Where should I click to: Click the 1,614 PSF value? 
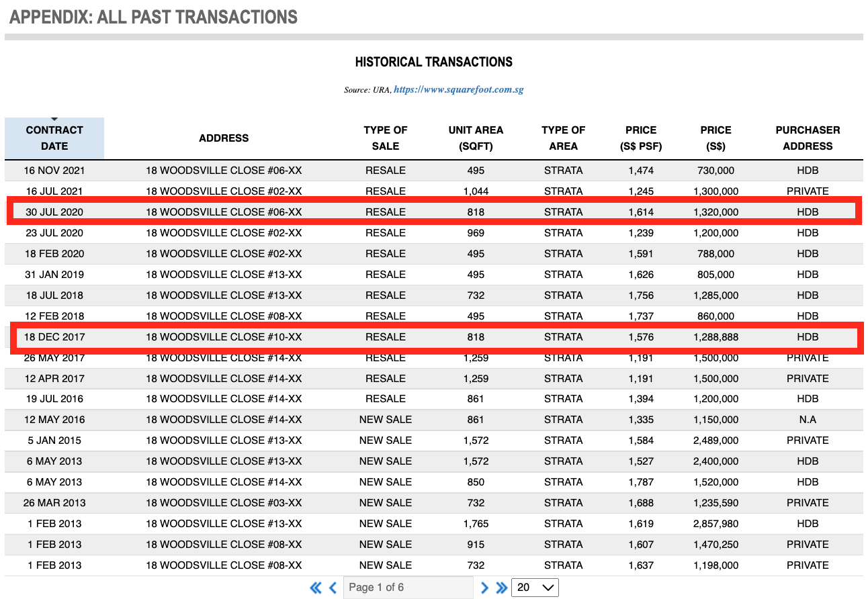pyautogui.click(x=641, y=212)
